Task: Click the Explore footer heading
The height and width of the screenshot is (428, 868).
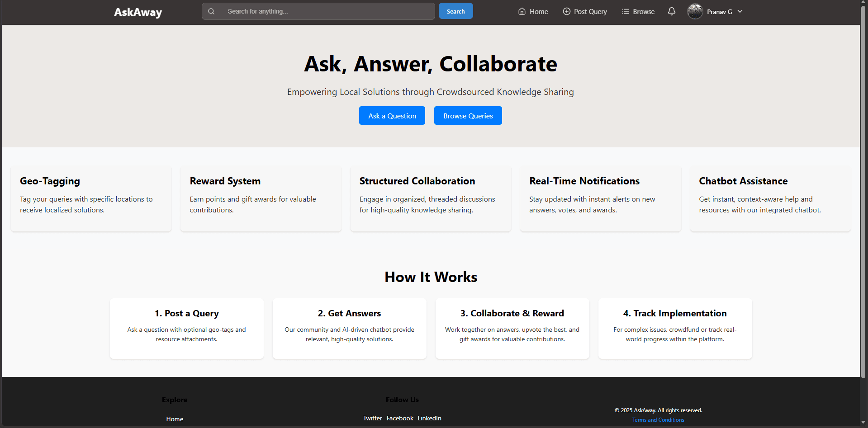Action: (175, 400)
